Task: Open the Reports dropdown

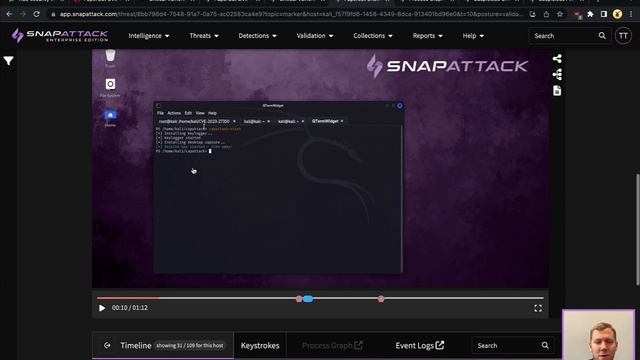Action: (x=427, y=36)
